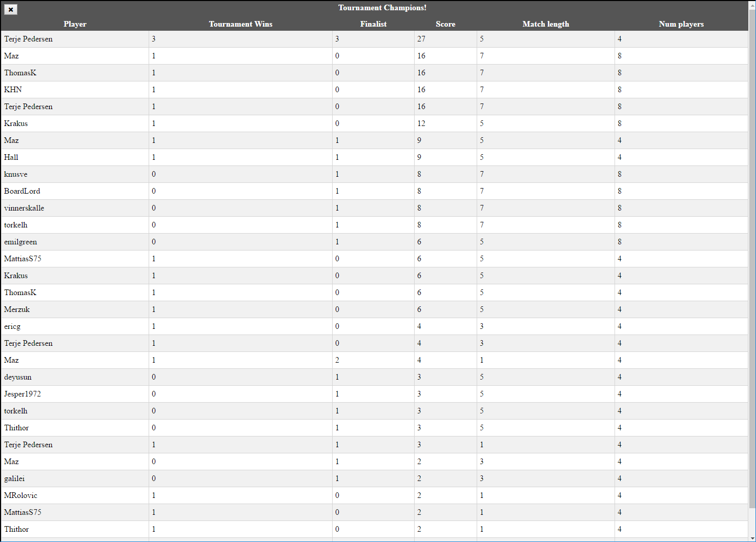
Task: Click the player name Hall
Action: [11, 157]
